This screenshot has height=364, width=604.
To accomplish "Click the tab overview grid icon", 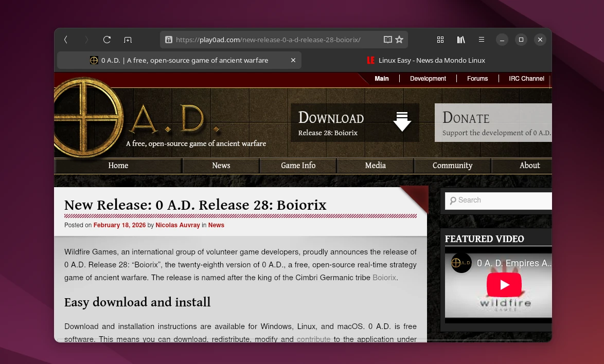I will point(440,40).
